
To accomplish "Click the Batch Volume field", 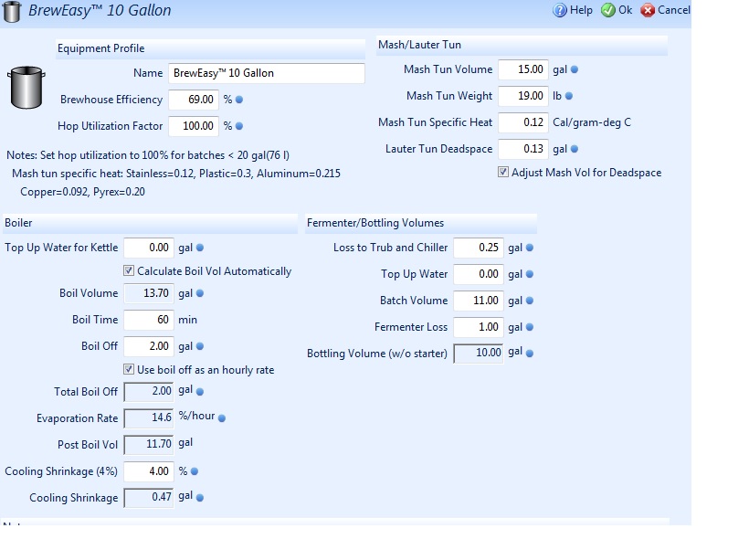I will point(478,301).
